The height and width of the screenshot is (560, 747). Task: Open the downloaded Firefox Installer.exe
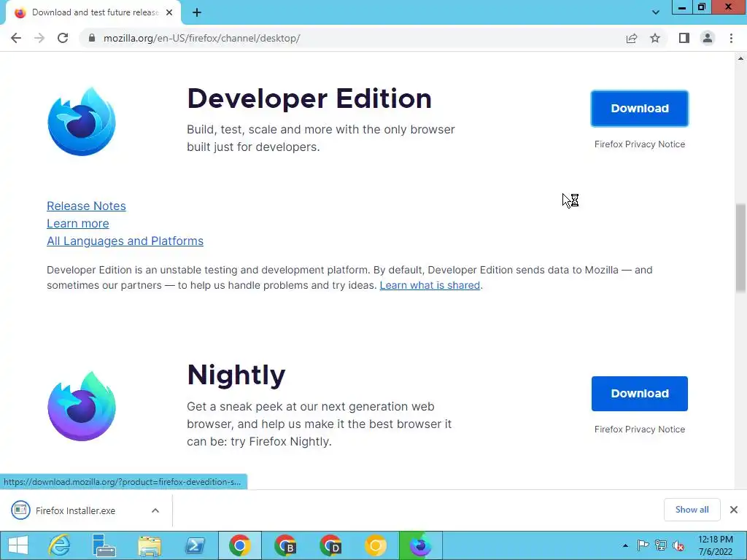click(75, 510)
